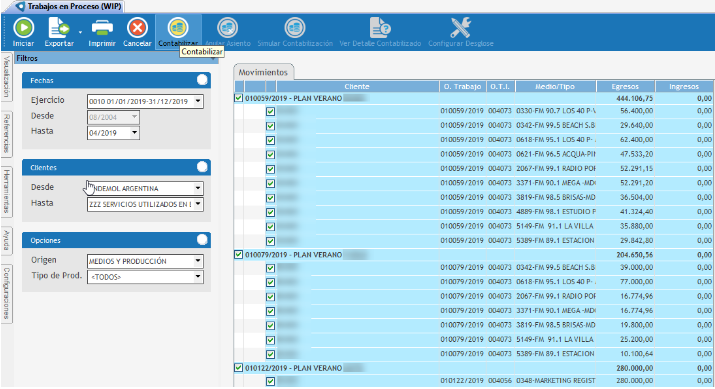The width and height of the screenshot is (715, 389).
Task: Open the Configuraciones side tab
Action: point(6,294)
